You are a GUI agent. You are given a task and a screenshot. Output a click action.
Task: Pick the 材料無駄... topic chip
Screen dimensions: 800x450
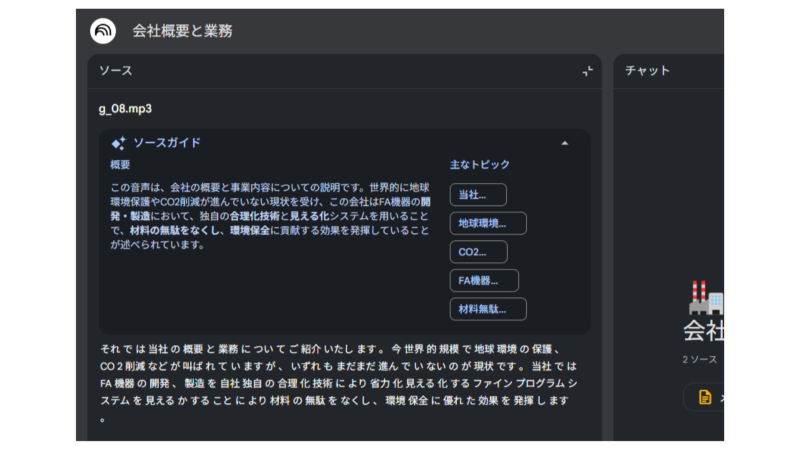488,310
